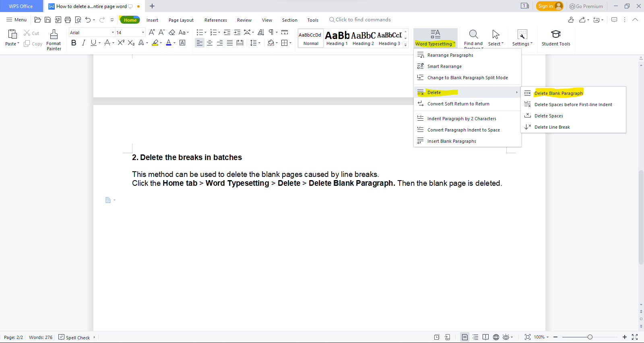Image resolution: width=644 pixels, height=343 pixels.
Task: Click the Sort icon in paragraph group
Action: point(261,32)
